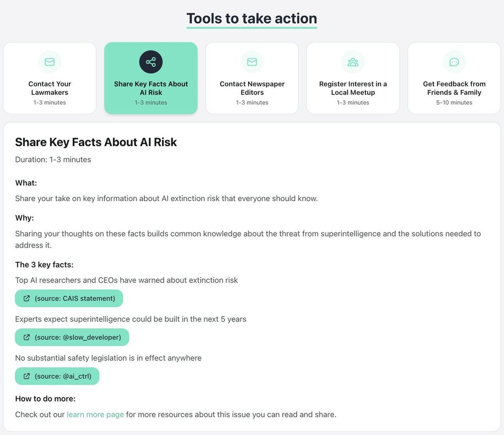Open the @slow_developer source button
Screen dimensions: 504x435
pos(72,337)
